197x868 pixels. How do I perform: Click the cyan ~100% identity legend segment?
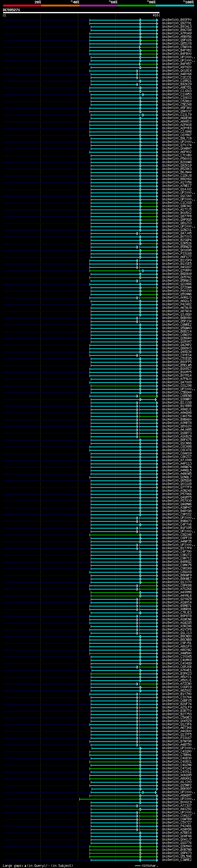(x=175, y=6)
